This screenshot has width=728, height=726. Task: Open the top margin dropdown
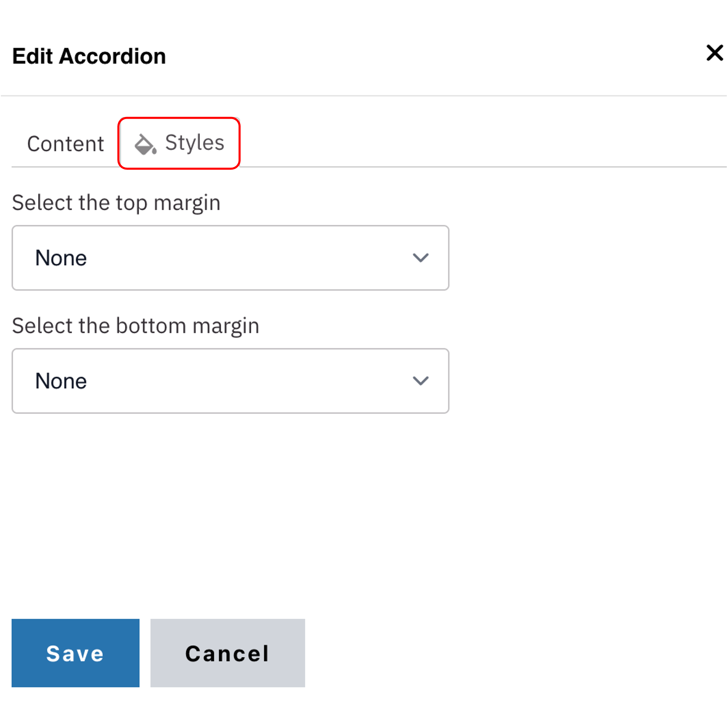(x=230, y=258)
